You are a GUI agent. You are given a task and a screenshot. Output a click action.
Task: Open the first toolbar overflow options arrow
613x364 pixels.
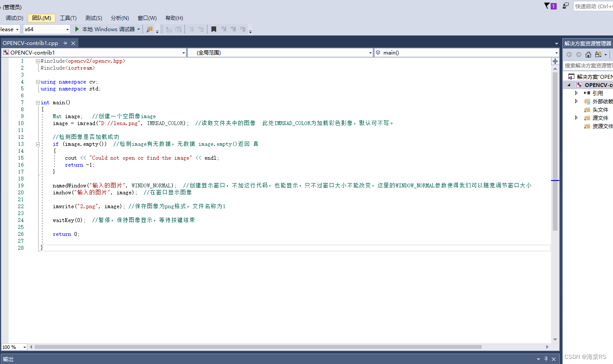[x=157, y=32]
